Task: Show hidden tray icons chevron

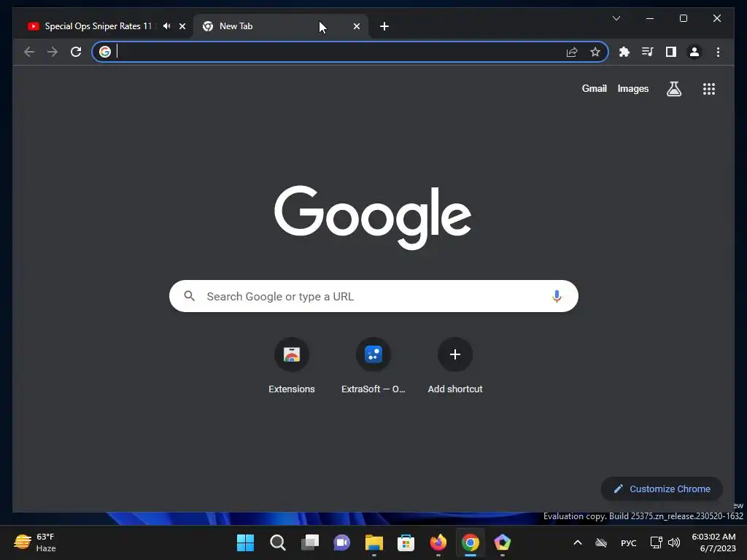Action: [578, 542]
